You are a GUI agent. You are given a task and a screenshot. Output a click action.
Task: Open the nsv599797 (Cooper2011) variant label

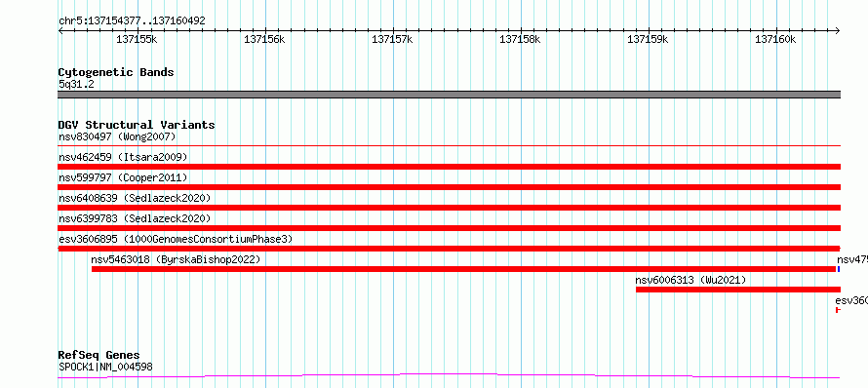(123, 177)
